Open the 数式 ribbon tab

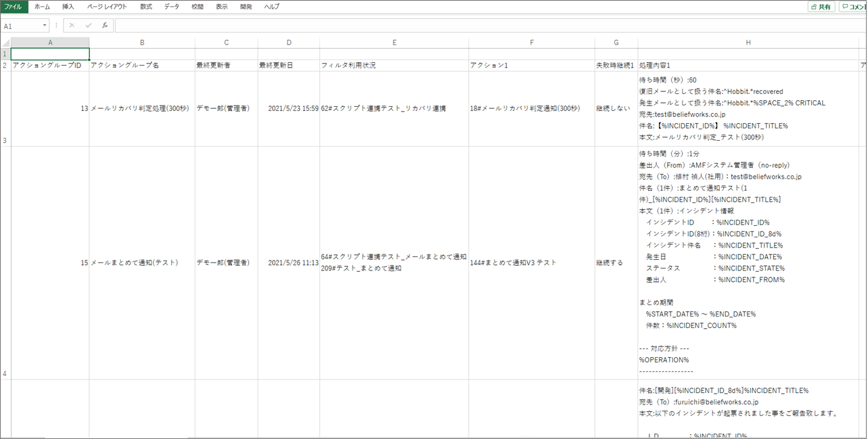146,6
